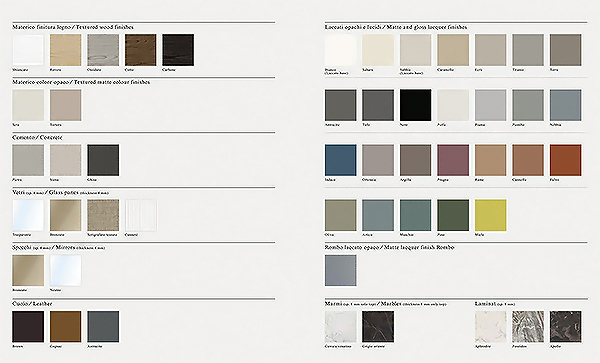Choose the bronze Mirrors swatch
Viewport: 600px width, 363px height.
pyautogui.click(x=28, y=270)
